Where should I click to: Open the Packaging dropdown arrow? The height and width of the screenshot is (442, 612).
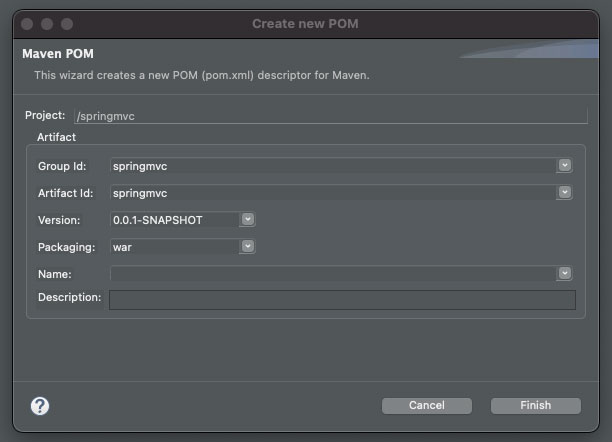[247, 246]
